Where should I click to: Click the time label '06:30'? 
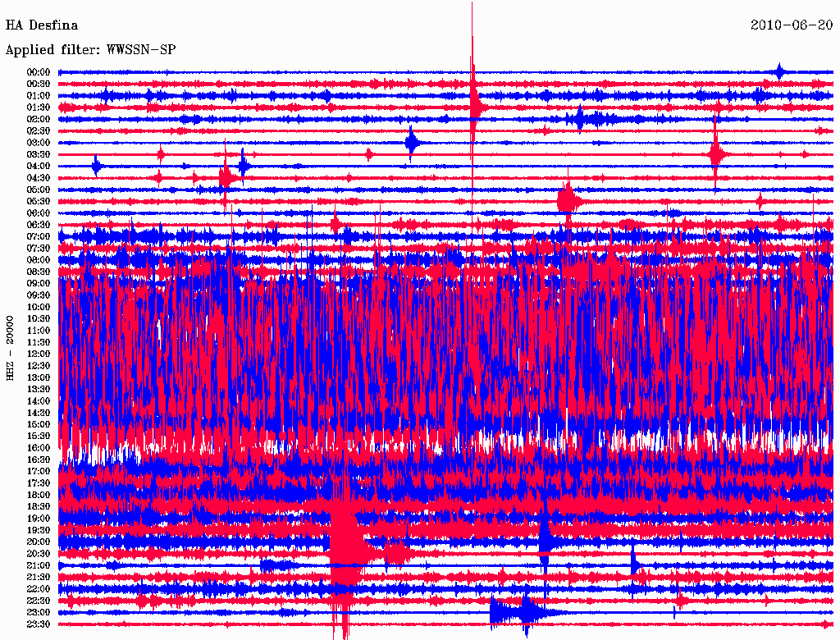39,225
